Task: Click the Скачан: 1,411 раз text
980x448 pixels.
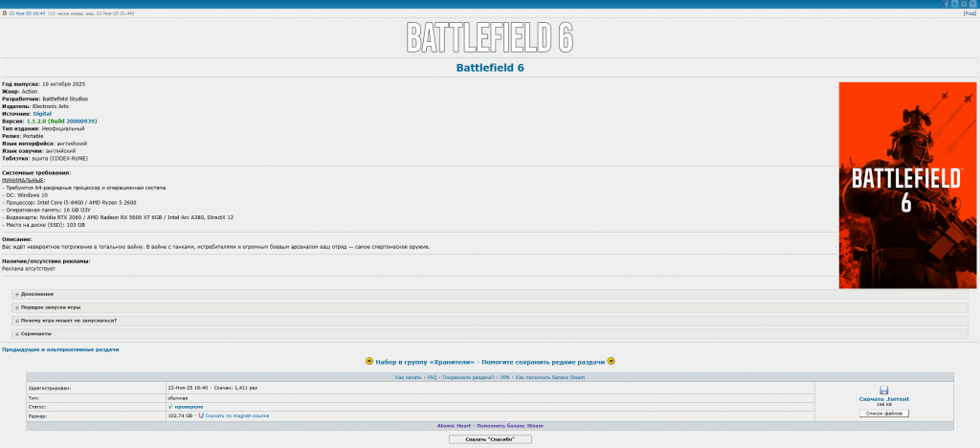Action: [x=235, y=388]
